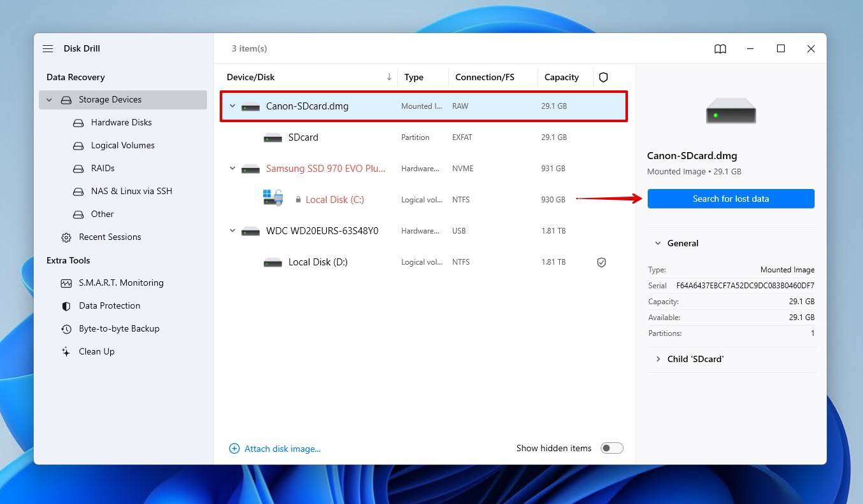Click the plus icon for Attach disk image

coord(234,449)
